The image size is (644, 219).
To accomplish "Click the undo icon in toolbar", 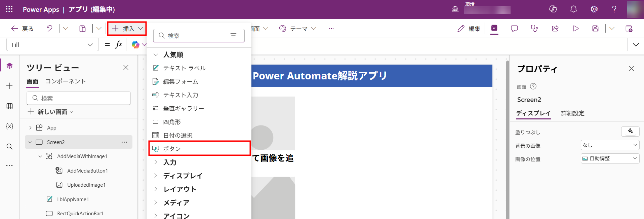I will pyautogui.click(x=49, y=29).
